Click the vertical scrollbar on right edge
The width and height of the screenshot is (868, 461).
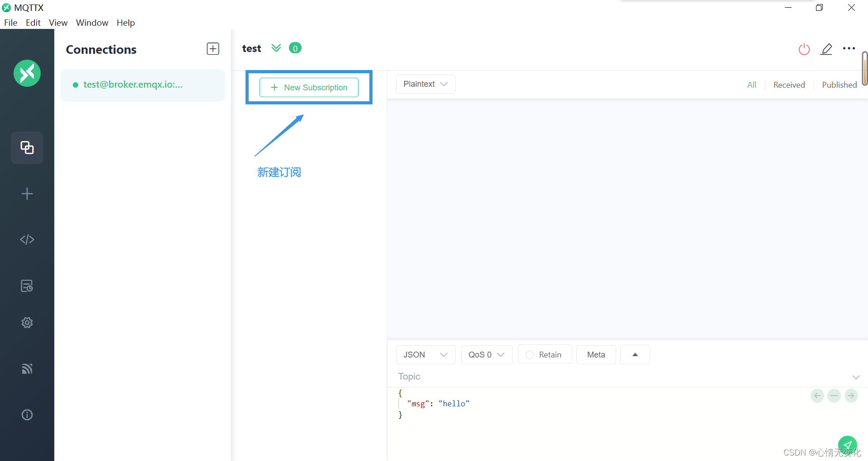point(865,68)
